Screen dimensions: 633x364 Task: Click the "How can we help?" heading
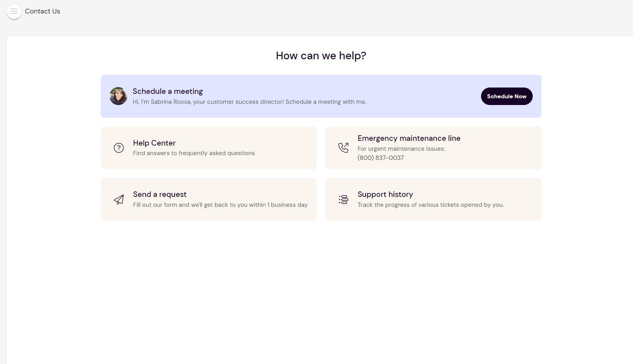(x=321, y=56)
